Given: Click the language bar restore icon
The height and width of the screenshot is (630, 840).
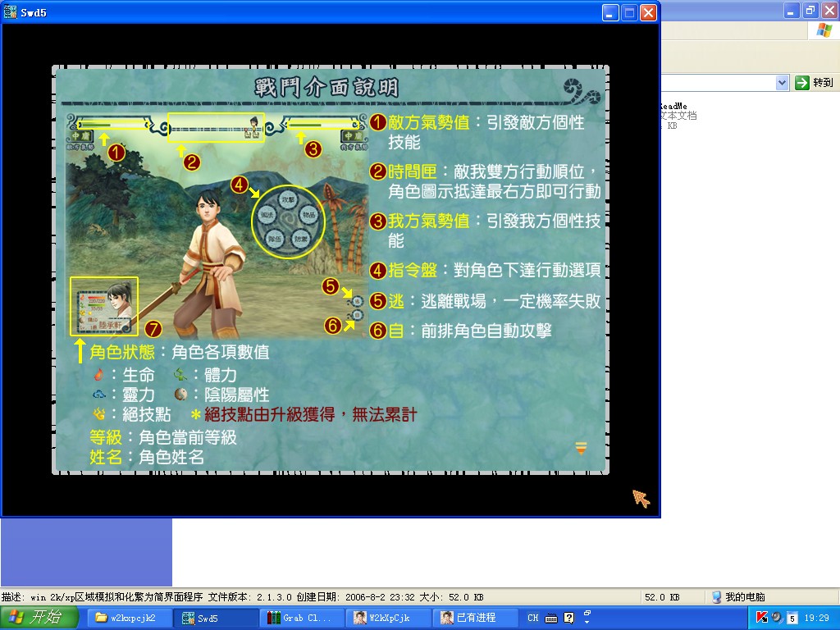Looking at the screenshot, I should click(x=587, y=614).
